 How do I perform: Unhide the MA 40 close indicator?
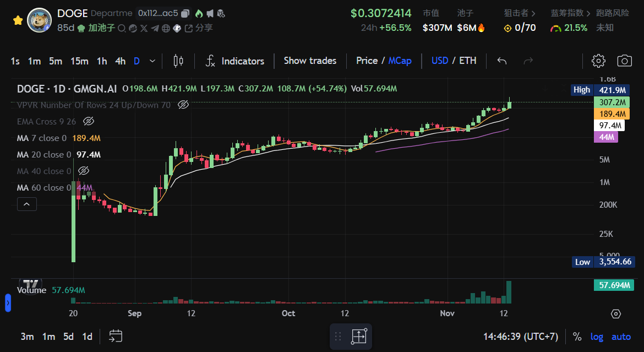click(84, 171)
